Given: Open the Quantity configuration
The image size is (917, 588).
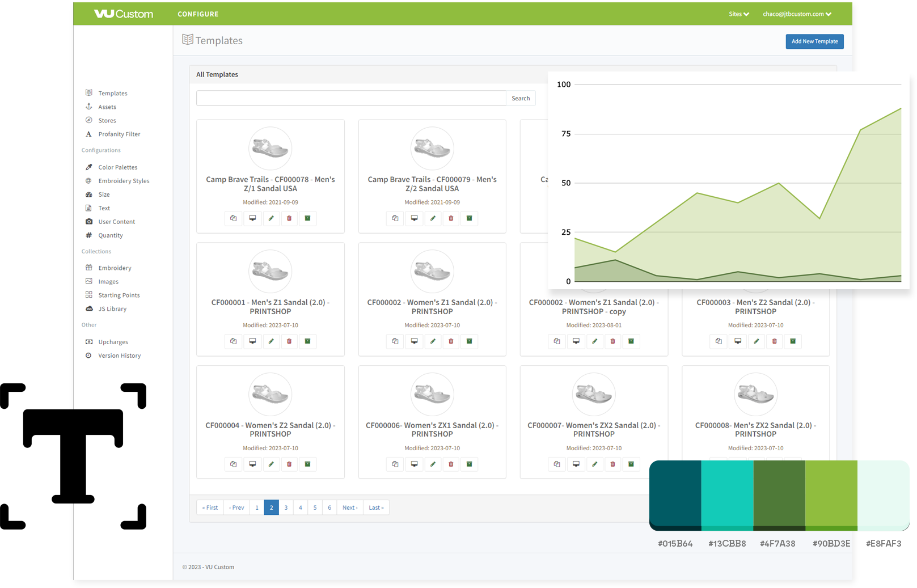Looking at the screenshot, I should pos(111,235).
